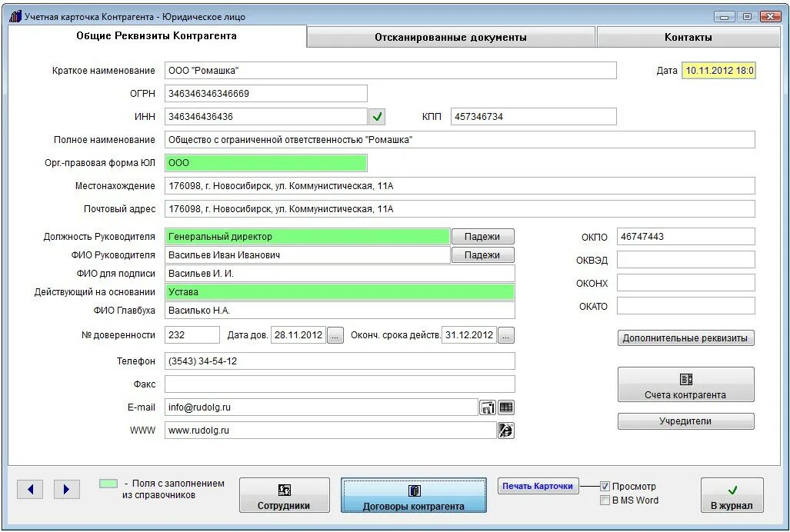Screen dimensions: 790x532
Task: Click Дата дов. date field
Action: pyautogui.click(x=298, y=335)
